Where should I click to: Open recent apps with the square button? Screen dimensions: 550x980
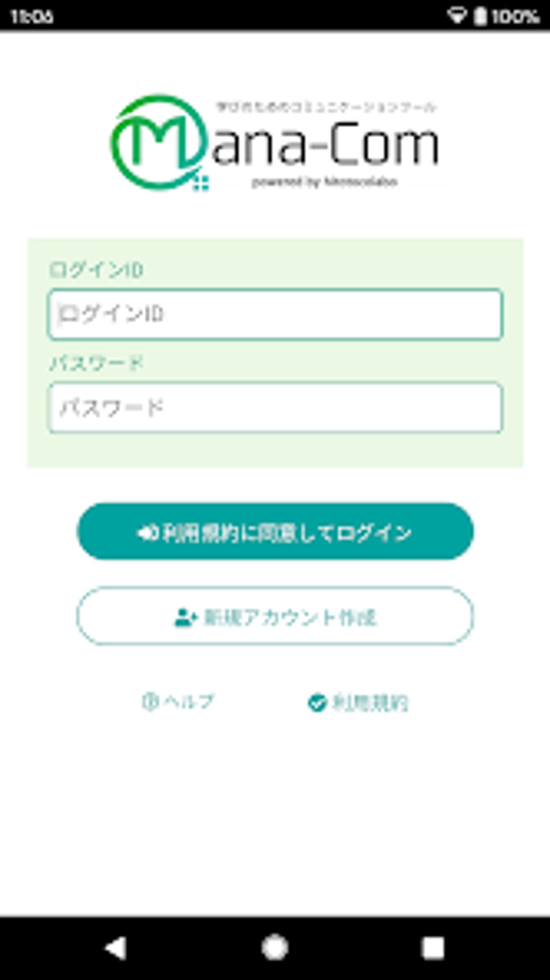coord(432,948)
